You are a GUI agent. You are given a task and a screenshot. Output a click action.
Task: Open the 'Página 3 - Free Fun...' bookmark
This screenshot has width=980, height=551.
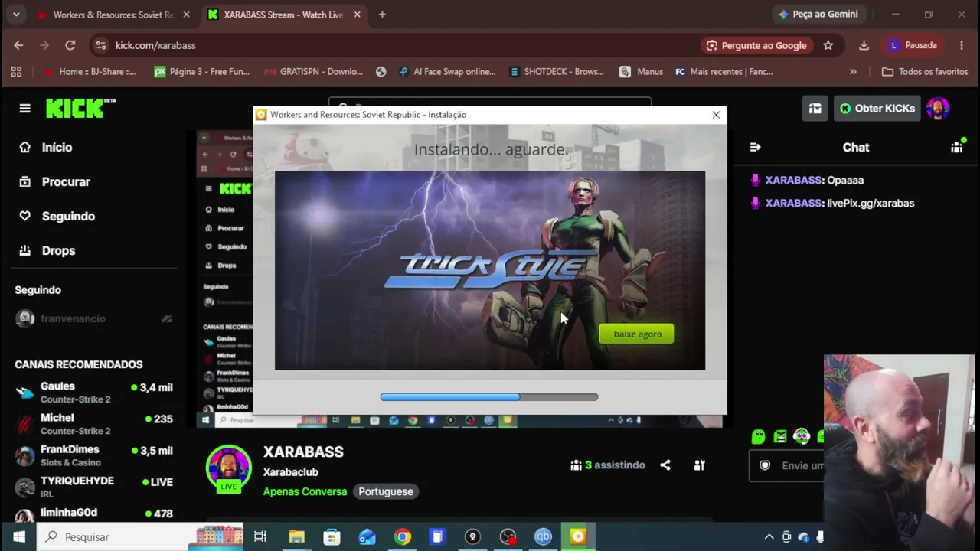click(x=202, y=72)
